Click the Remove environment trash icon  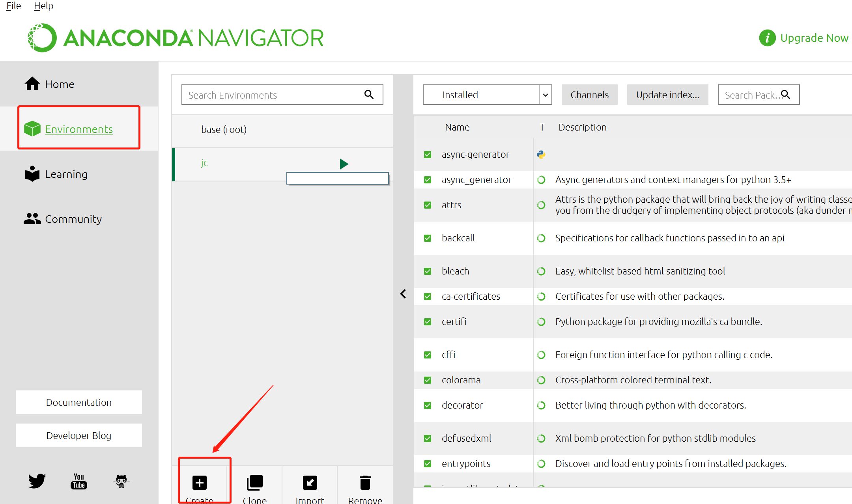(x=365, y=482)
